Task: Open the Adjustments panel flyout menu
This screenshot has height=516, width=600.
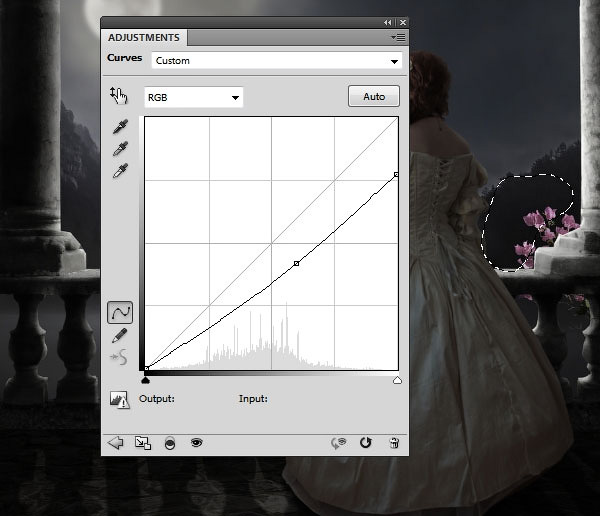Action: [x=398, y=38]
